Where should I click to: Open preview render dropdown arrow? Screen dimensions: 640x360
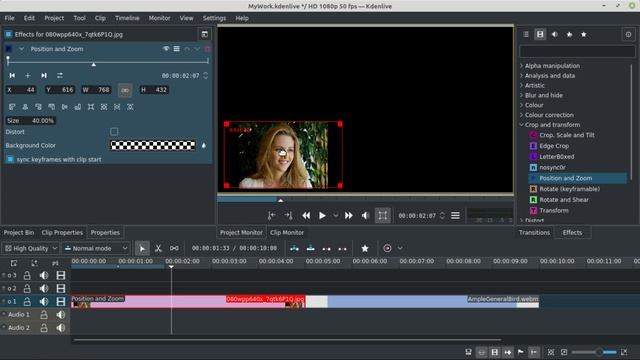click(x=400, y=248)
